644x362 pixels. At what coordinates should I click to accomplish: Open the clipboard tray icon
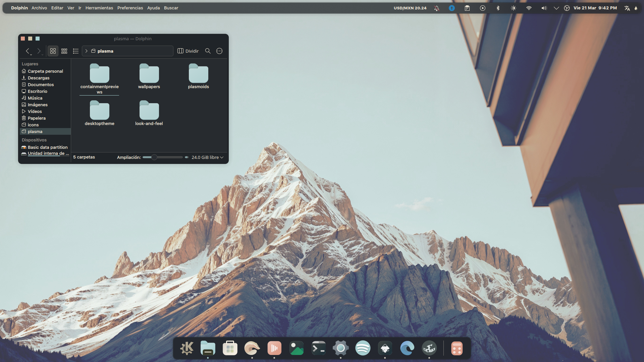pyautogui.click(x=467, y=8)
